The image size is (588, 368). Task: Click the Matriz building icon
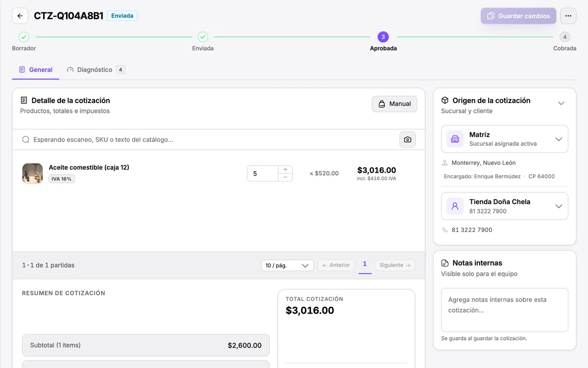coord(455,139)
